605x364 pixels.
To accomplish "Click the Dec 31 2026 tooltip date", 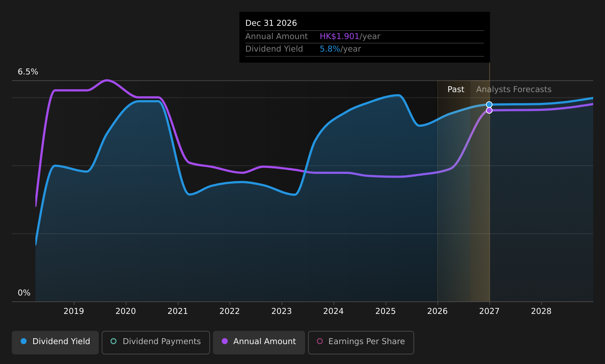I will [x=271, y=23].
